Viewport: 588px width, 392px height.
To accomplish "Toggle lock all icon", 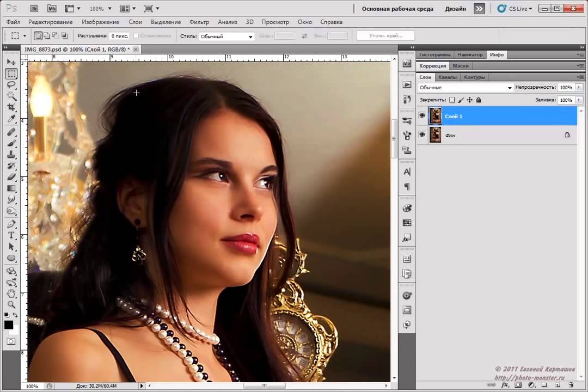I will [479, 100].
